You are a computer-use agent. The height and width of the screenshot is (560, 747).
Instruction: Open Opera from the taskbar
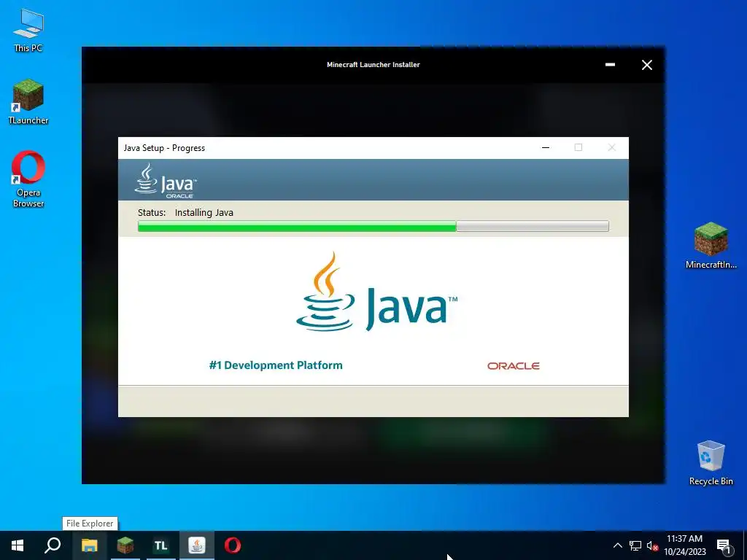click(233, 545)
